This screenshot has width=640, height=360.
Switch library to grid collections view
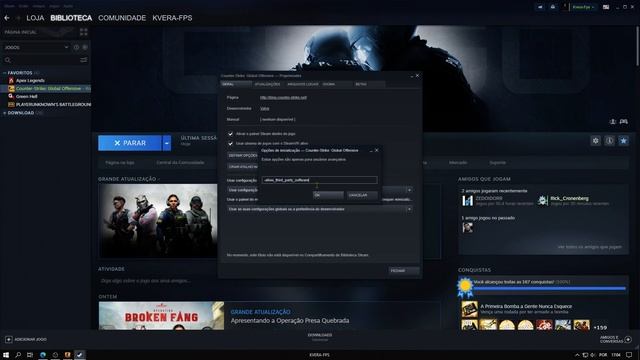84,32
